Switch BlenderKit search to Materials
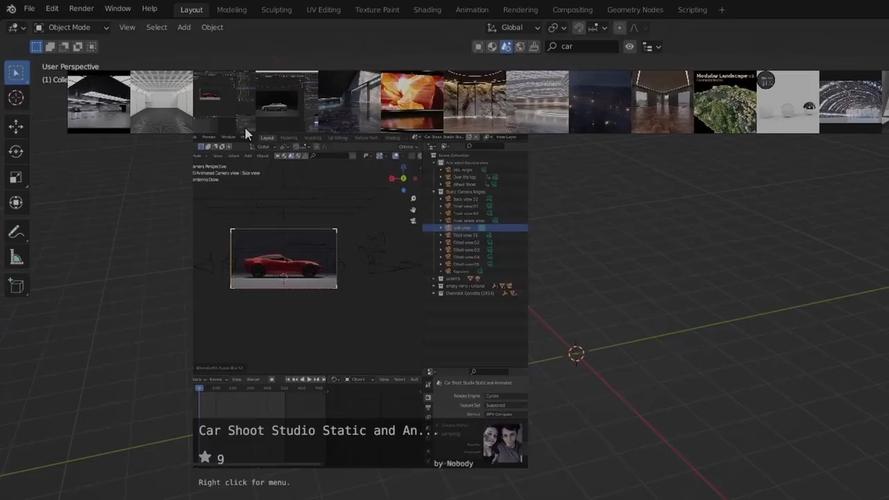This screenshot has height=500, width=889. pos(492,46)
